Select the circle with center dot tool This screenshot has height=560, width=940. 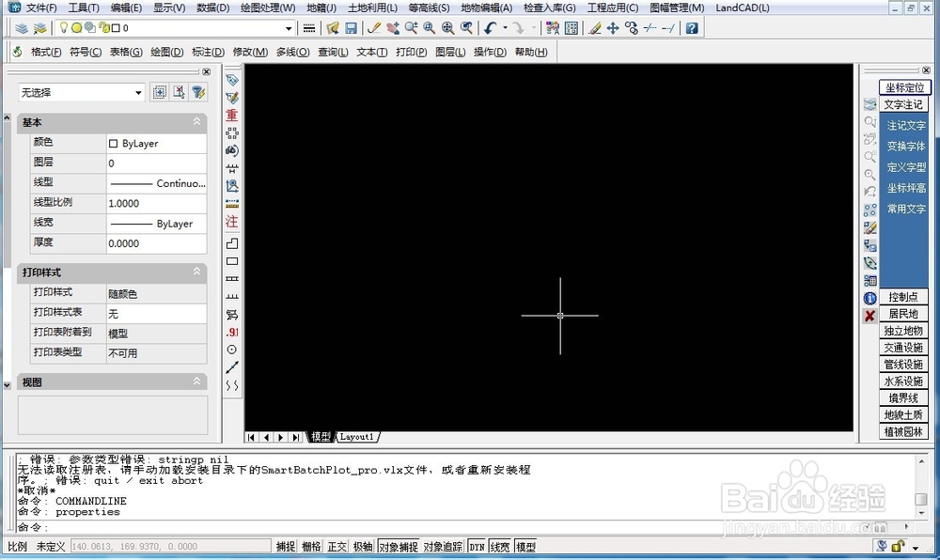(x=232, y=350)
